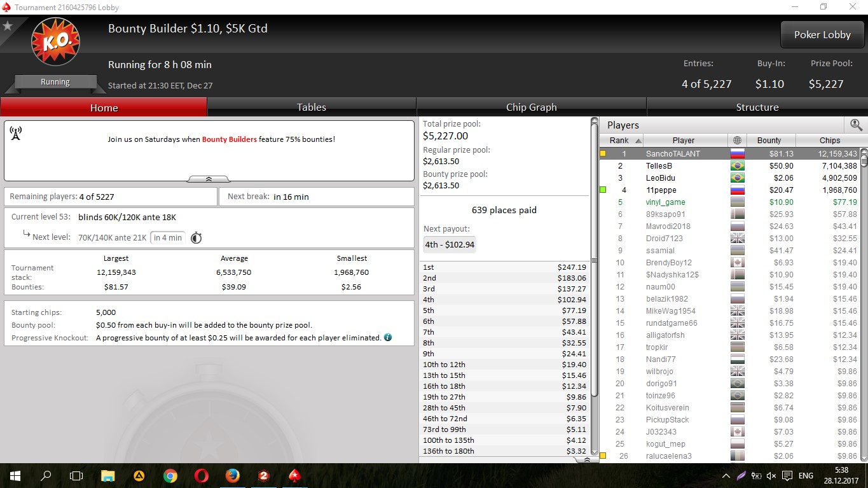This screenshot has height=488, width=868.
Task: Open the red number 2 app on the taskbar
Action: coord(264,475)
